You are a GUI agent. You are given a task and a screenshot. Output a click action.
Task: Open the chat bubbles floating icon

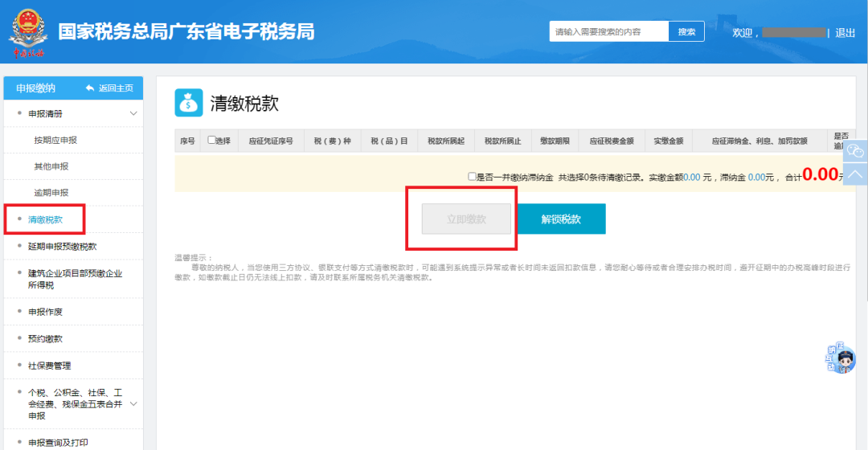855,150
